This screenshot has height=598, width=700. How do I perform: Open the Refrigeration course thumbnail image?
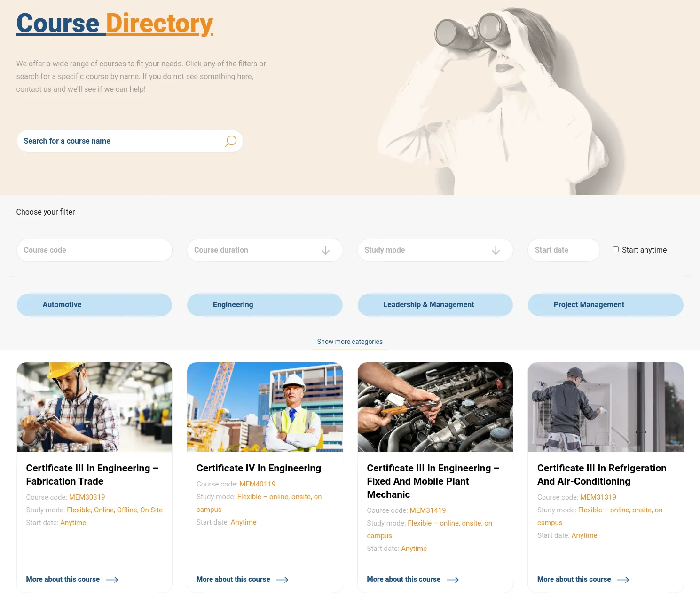click(x=606, y=407)
